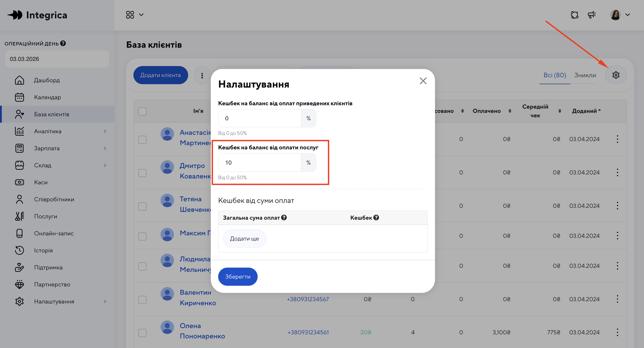644x348 pixels.
Task: Click the gear settings icon near Зникли tab
Action: click(x=616, y=75)
